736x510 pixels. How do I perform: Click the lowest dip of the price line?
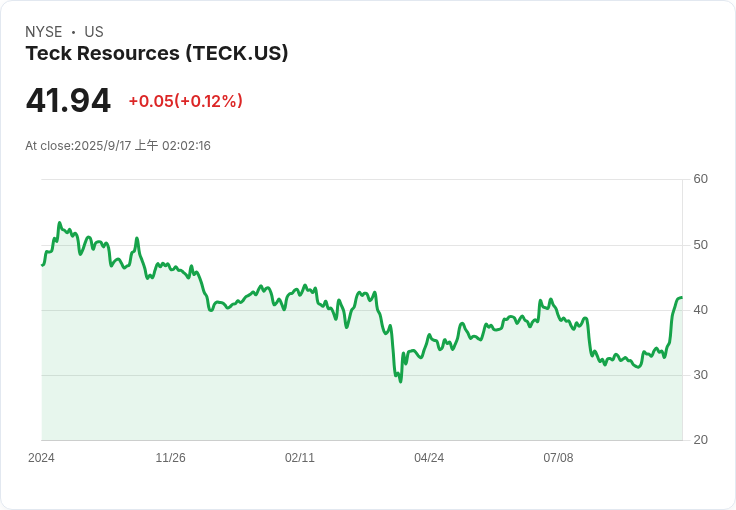pyautogui.click(x=401, y=381)
